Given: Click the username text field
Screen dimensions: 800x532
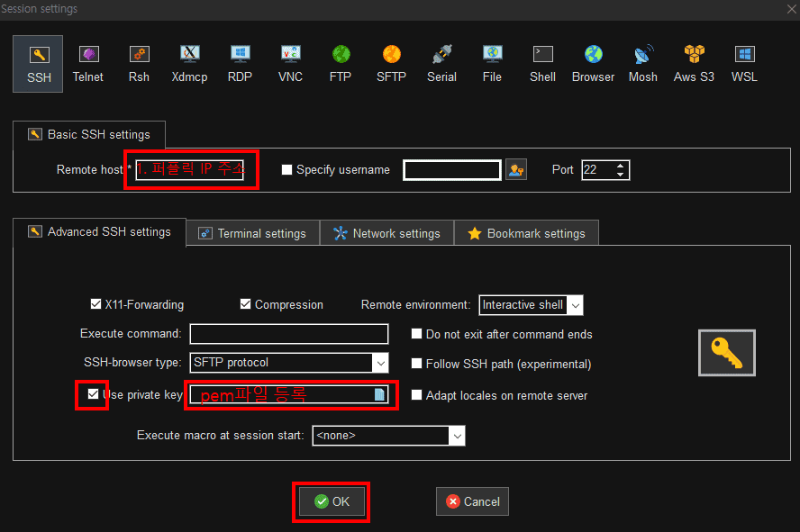Looking at the screenshot, I should 451,170.
